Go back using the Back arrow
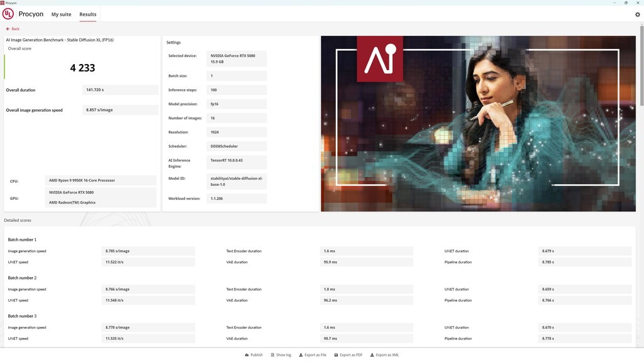 13,29
